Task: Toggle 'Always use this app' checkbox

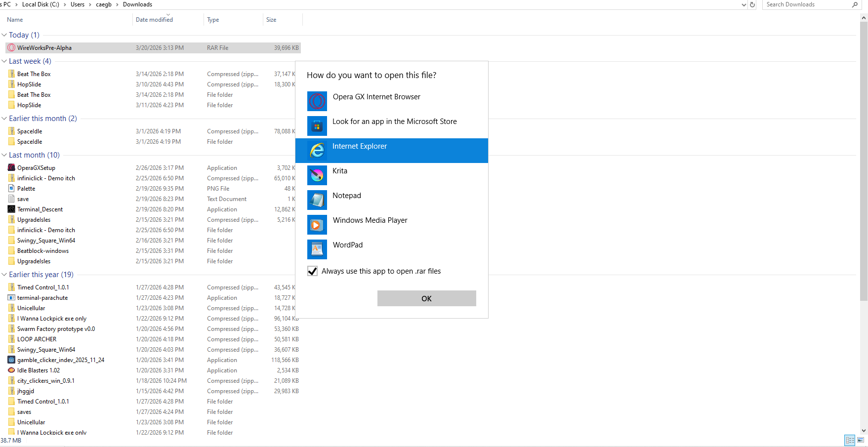Action: point(312,271)
